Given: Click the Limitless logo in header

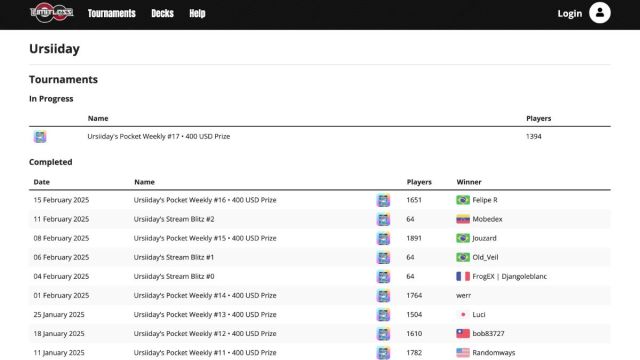Looking at the screenshot, I should 52,13.
